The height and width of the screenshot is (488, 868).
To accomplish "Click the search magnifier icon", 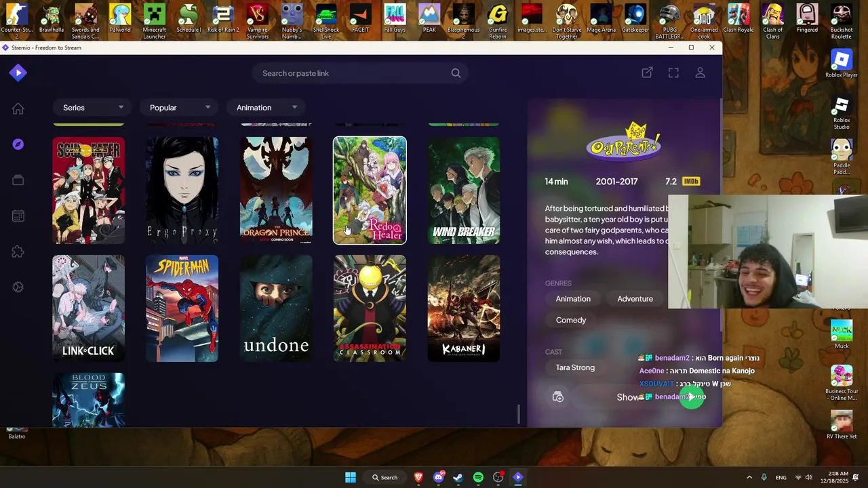I will click(456, 73).
